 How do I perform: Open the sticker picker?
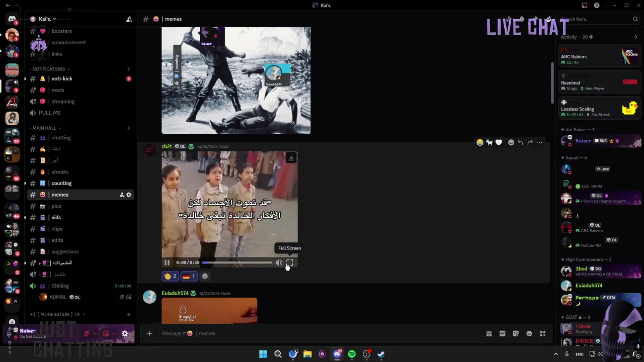click(516, 333)
